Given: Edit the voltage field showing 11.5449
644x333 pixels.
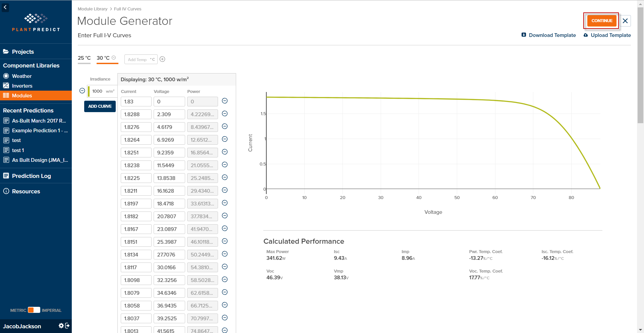Looking at the screenshot, I should [x=169, y=165].
